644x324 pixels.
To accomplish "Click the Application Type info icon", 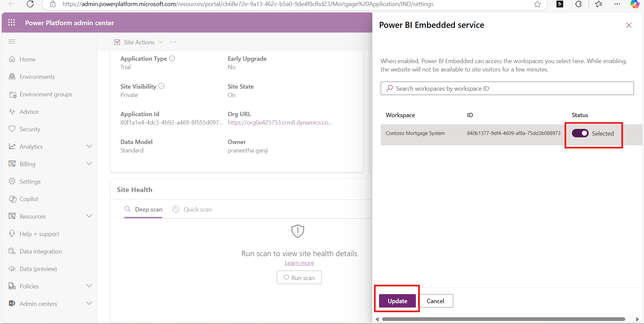I will [172, 58].
